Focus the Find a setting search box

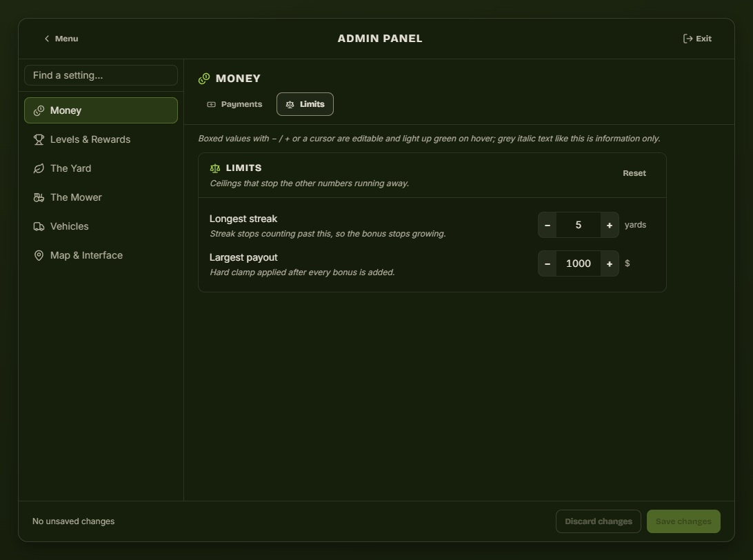tap(101, 75)
